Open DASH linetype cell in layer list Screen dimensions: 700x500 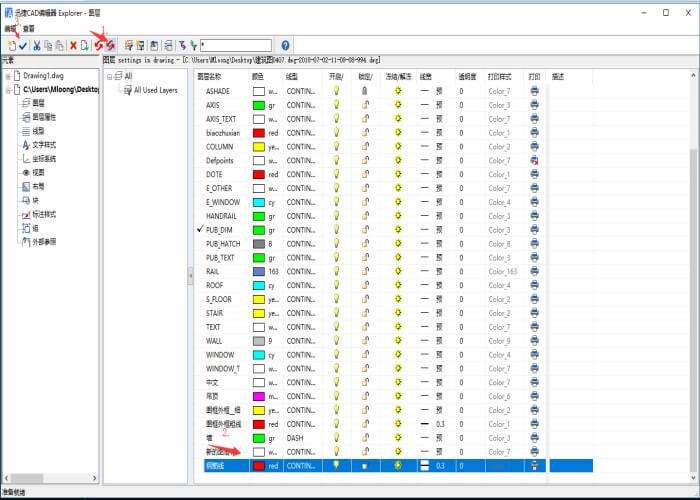point(295,438)
